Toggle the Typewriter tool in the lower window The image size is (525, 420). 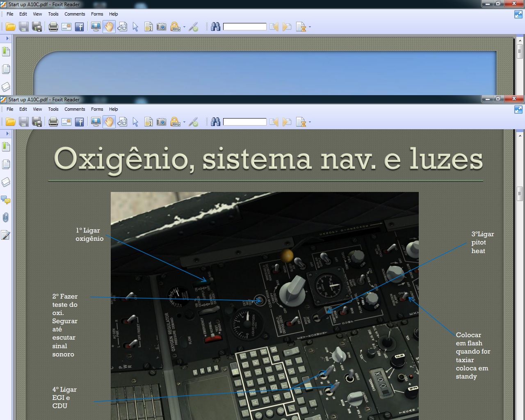pyautogui.click(x=148, y=122)
